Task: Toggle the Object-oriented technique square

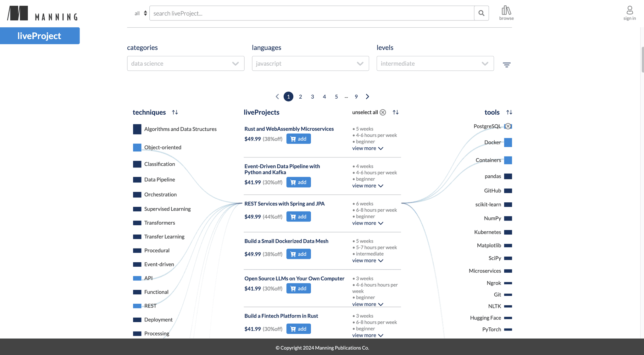Action: click(x=137, y=147)
